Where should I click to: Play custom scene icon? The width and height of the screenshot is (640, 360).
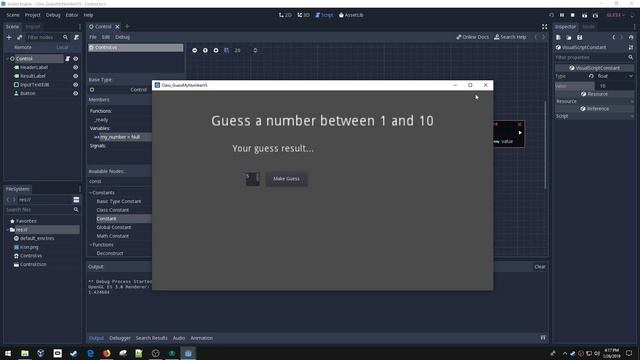coord(596,15)
